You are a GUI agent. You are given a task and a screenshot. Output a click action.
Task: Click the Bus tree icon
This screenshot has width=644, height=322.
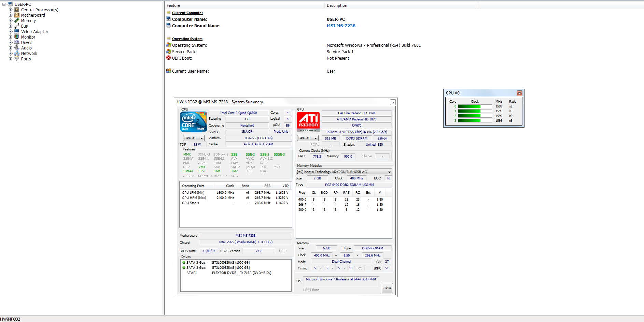pos(17,26)
